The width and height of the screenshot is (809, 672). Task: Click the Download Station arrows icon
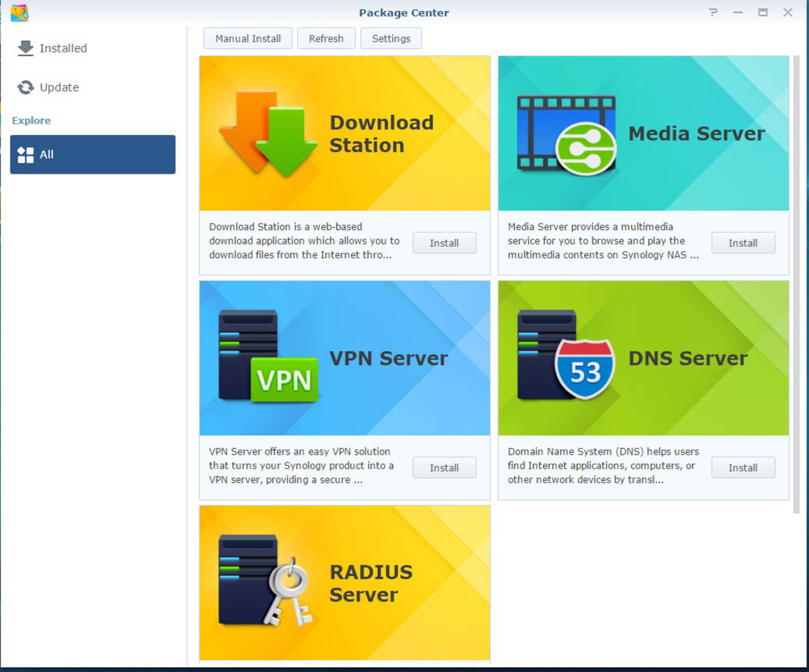[268, 133]
